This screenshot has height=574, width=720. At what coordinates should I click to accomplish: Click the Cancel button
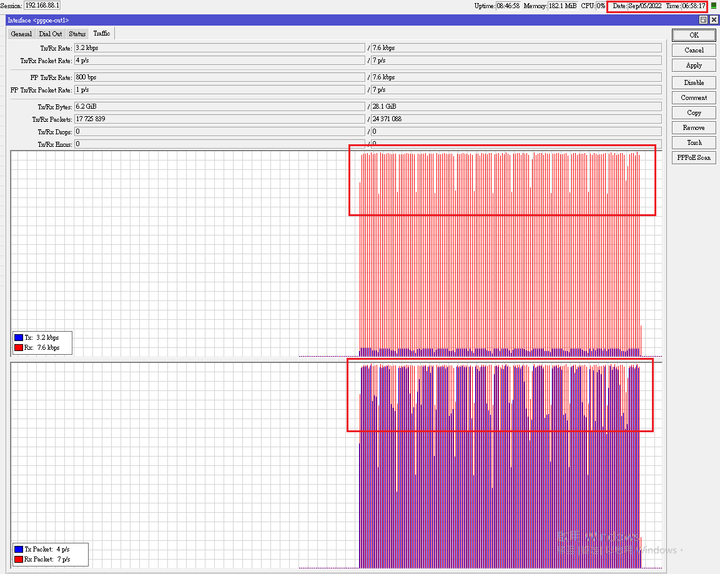pos(694,50)
